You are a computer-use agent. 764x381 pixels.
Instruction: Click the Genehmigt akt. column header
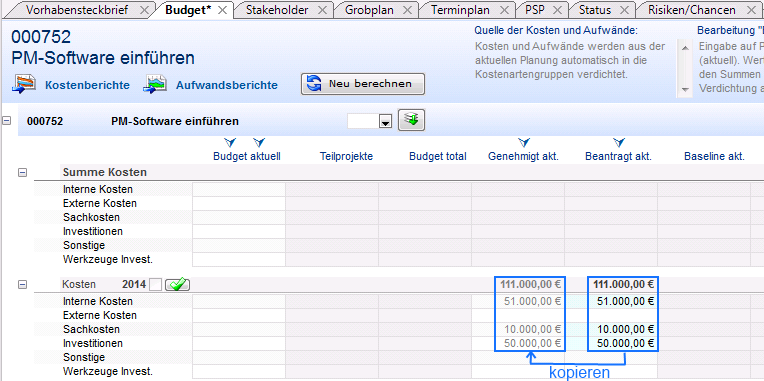pos(523,156)
